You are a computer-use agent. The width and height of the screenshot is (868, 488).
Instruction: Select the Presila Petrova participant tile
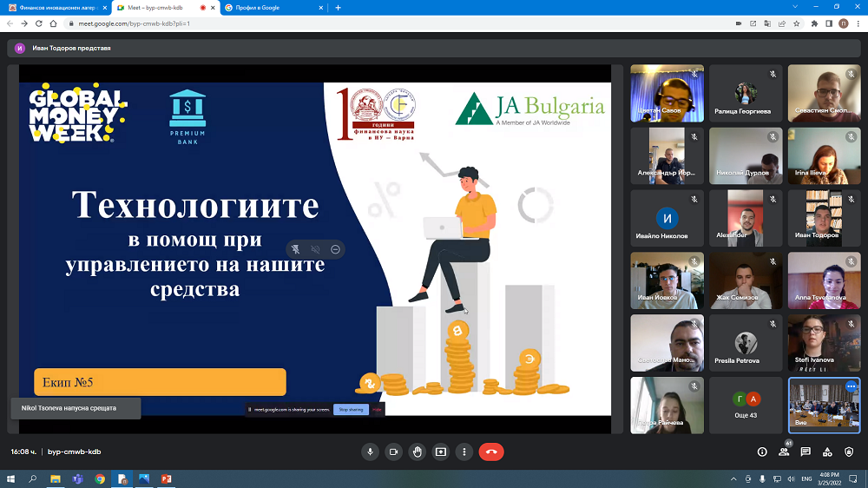(746, 343)
